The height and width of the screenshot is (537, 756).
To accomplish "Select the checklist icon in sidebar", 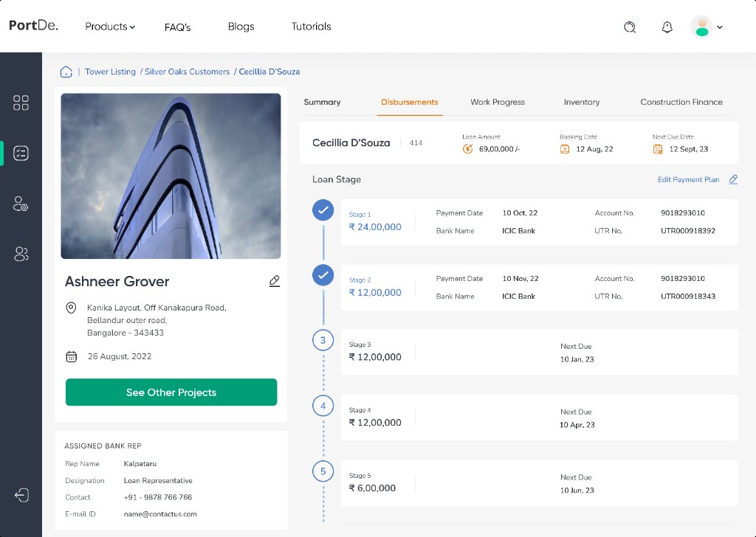I will [21, 153].
